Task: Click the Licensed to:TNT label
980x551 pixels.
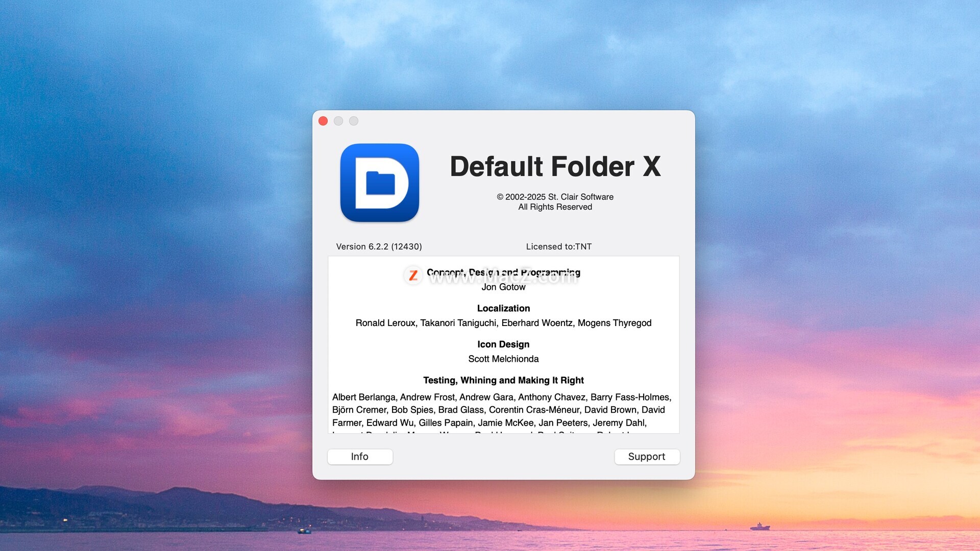Action: (x=558, y=246)
